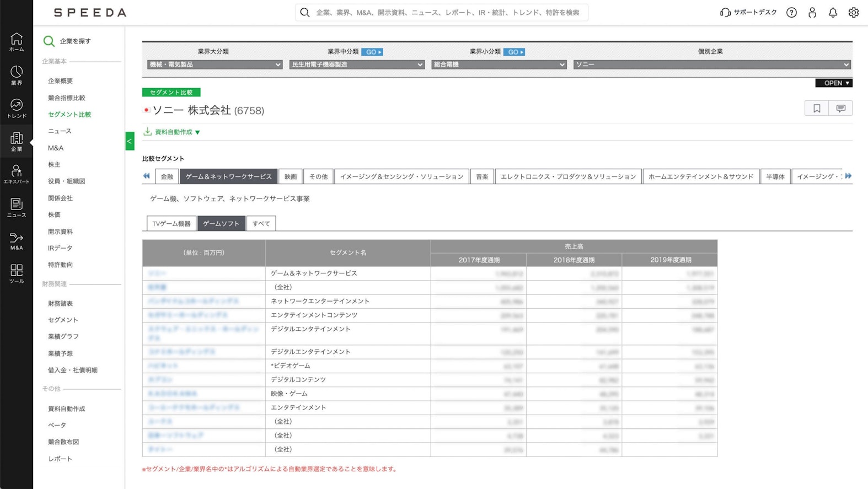
Task: Click the notification bell icon
Action: click(833, 13)
